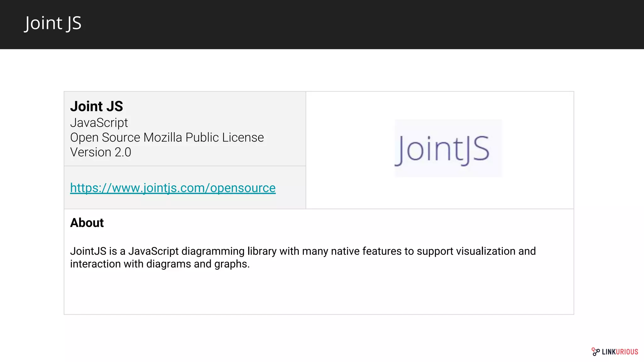Click the LINKURIOUS wordmark text
Image resolution: width=644 pixels, height=362 pixels.
pos(620,352)
